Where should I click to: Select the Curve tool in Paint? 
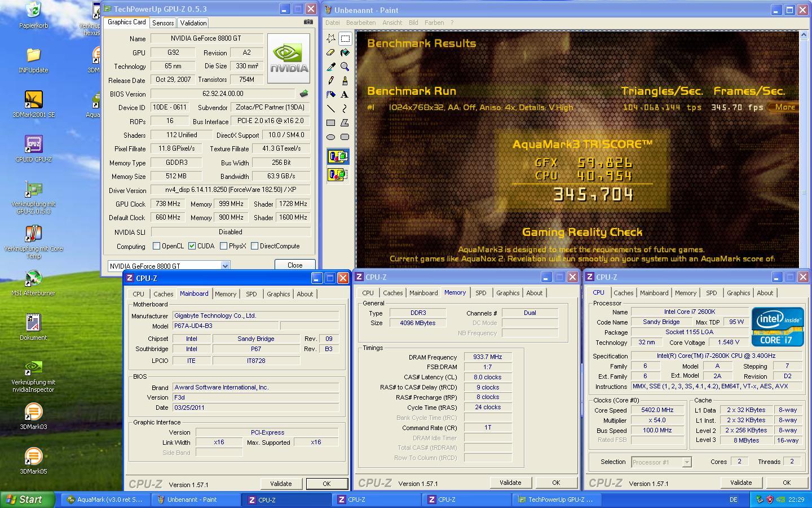(345, 108)
